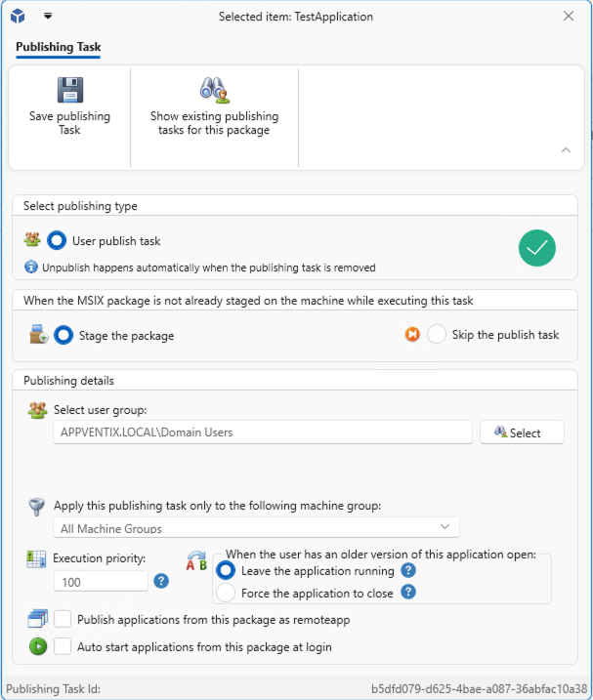Click the green checkmark circle icon
Viewport: 593px width, 700px height.
pyautogui.click(x=536, y=248)
